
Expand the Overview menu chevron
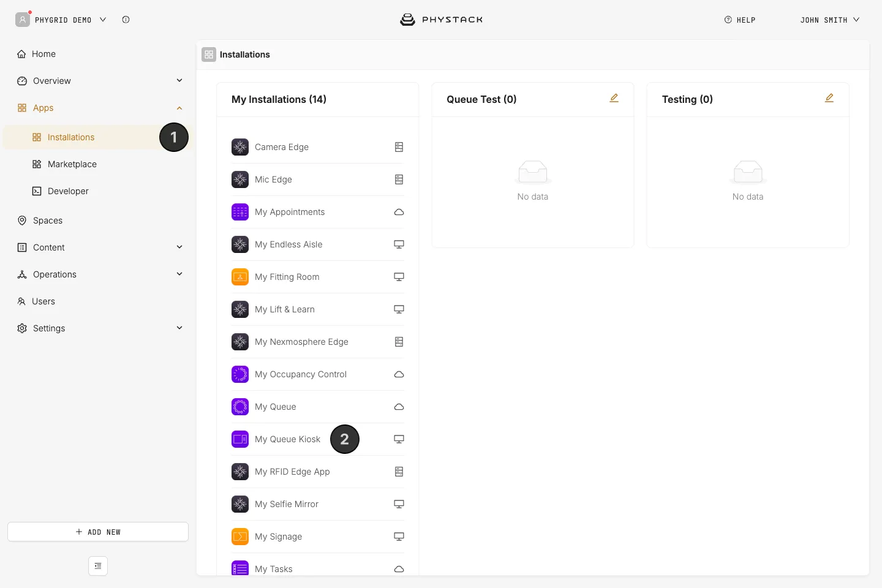point(179,80)
